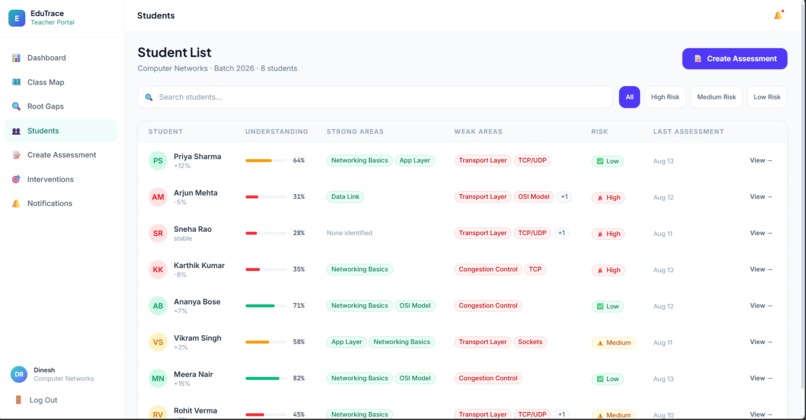The width and height of the screenshot is (806, 420).
Task: Click the MN avatar for Meera Nair
Action: 158,378
